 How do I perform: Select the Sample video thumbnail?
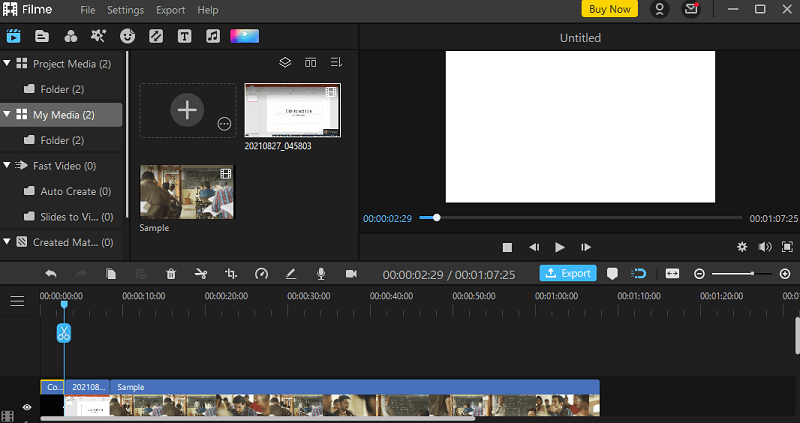(x=187, y=192)
